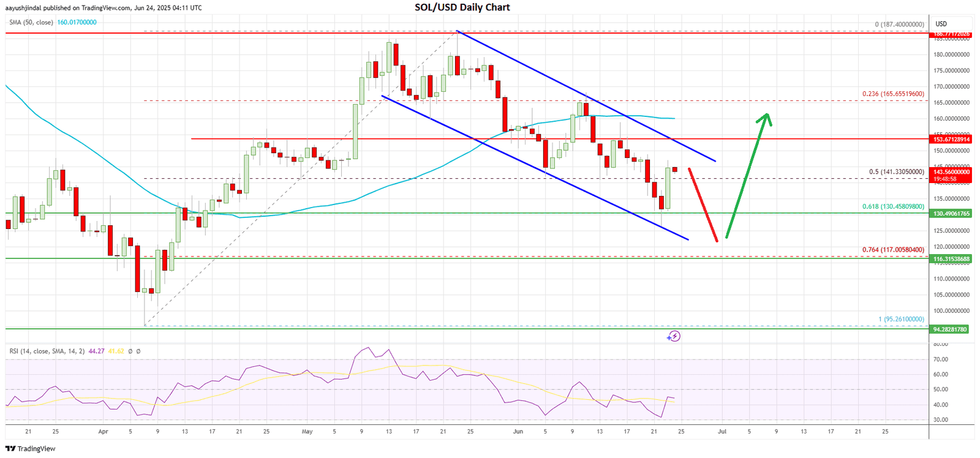Select the 0.618 Fibonacci level label
Image resolution: width=980 pixels, height=458 pixels.
pyautogui.click(x=893, y=207)
